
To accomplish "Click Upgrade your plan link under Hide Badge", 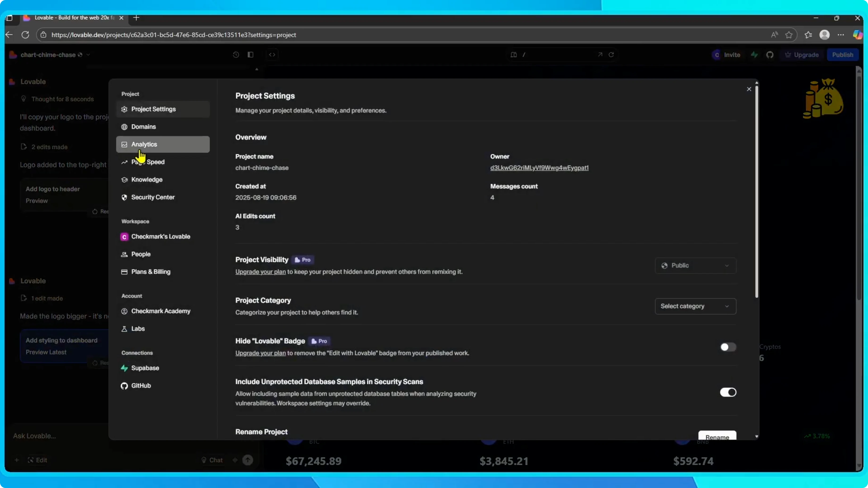I will [260, 353].
